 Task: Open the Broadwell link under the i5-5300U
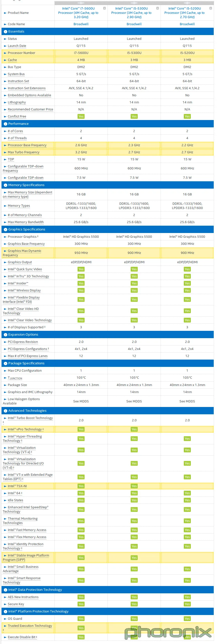(134, 24)
